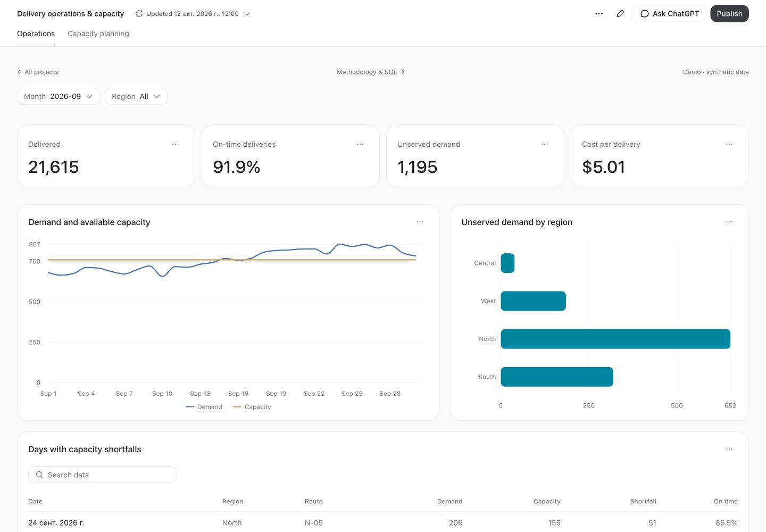Viewport: 766px width, 532px height.
Task: Click the West bar in region chart
Action: [533, 301]
